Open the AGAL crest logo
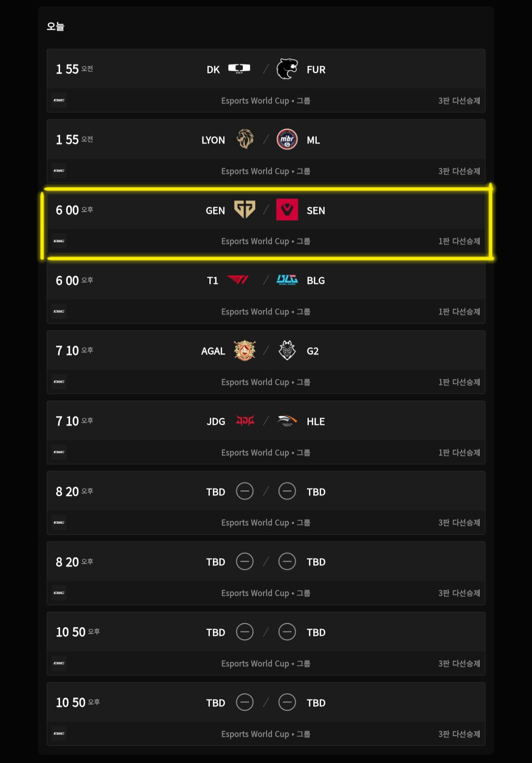Image resolution: width=532 pixels, height=763 pixels. tap(245, 350)
